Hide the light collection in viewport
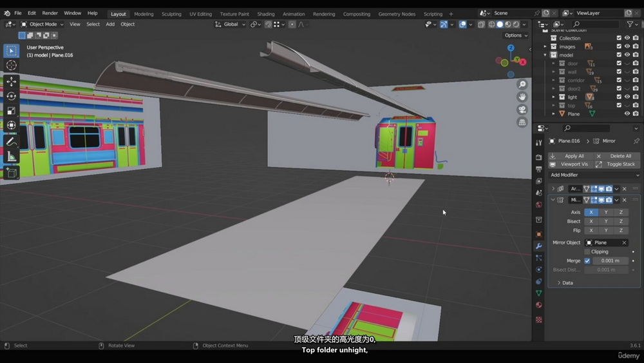Viewport: 644px width, 363px height. [627, 97]
